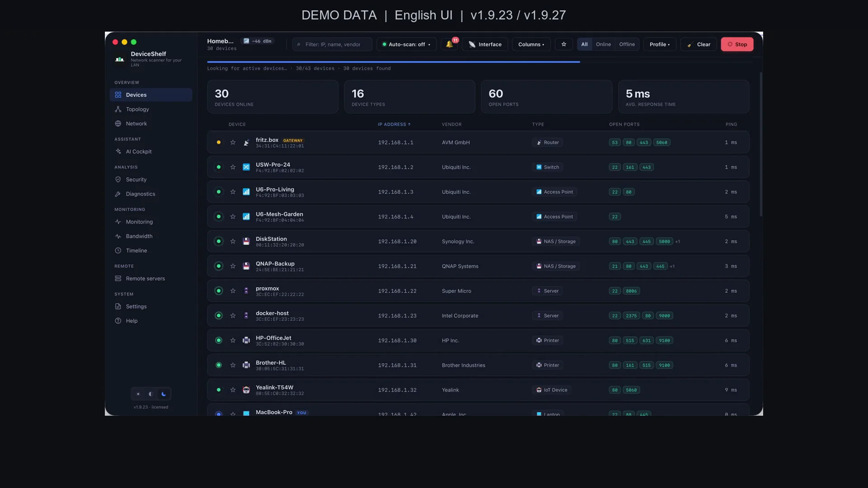The image size is (868, 488).
Task: Open Diagnostics in the sidebar
Action: 151,194
